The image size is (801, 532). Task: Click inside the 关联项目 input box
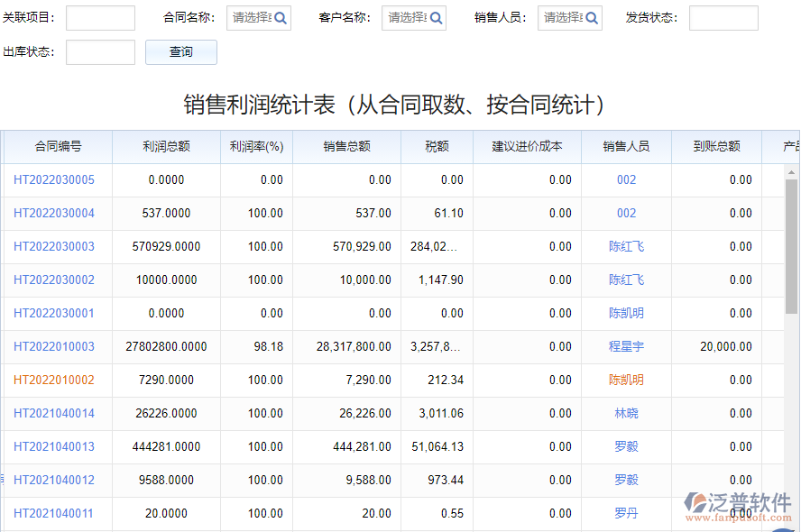click(100, 17)
